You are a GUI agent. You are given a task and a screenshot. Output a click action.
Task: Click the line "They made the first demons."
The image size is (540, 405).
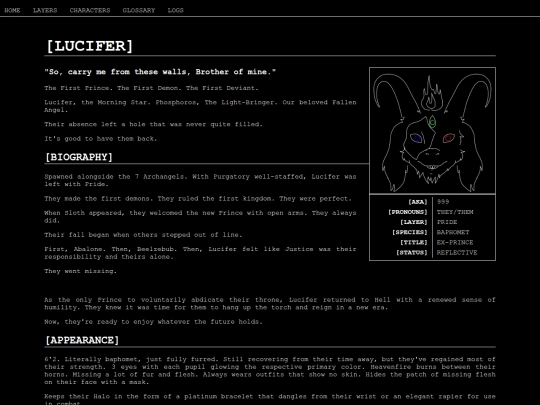(198, 199)
